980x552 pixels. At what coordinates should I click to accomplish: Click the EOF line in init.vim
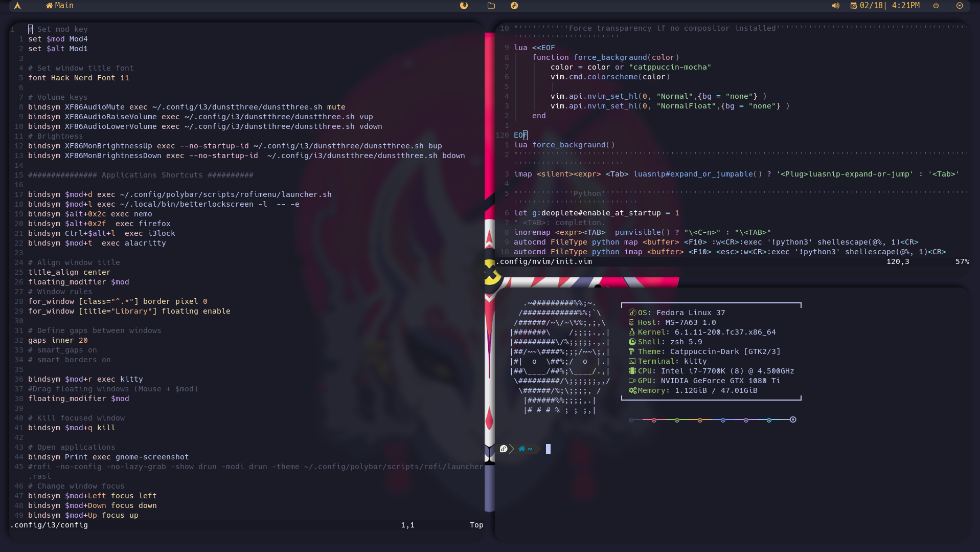[520, 135]
